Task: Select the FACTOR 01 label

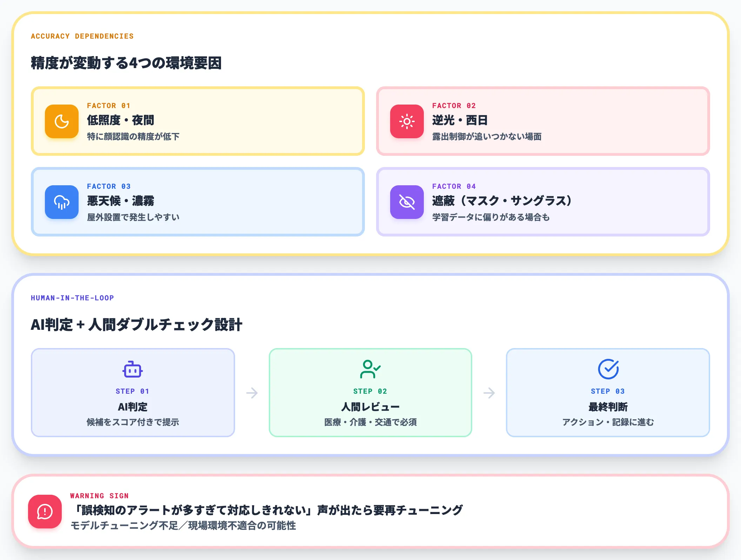Action: tap(109, 106)
